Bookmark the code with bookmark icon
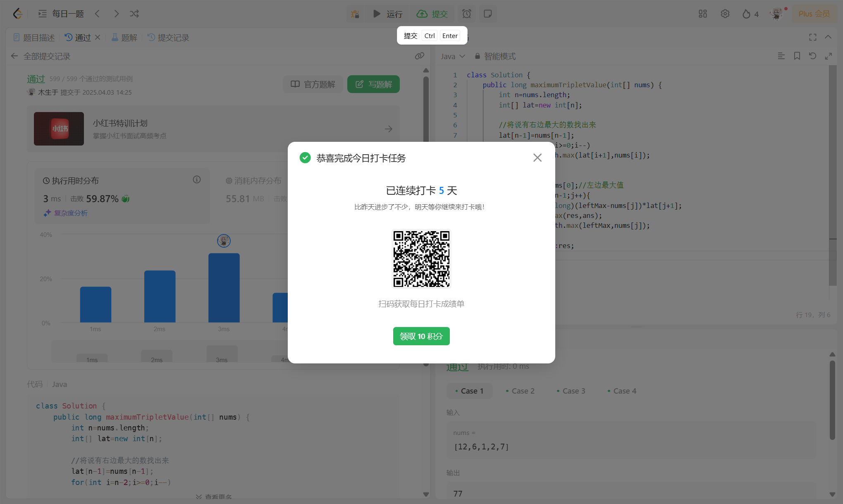 click(797, 56)
